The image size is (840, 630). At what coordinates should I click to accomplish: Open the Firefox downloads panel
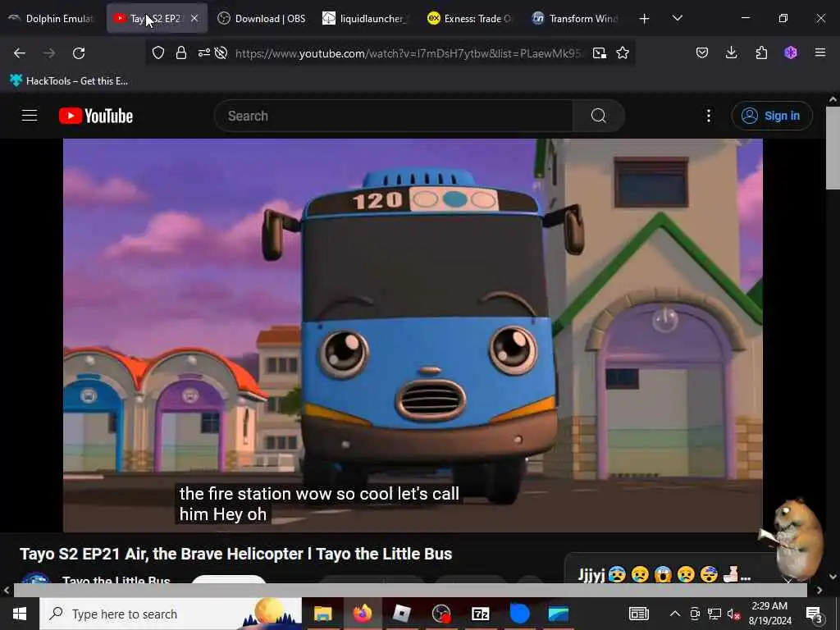point(731,52)
